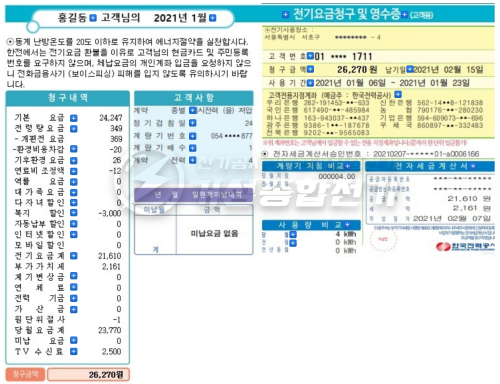Screen dimensions: 500x384
Task: Click the plus icon before 전기요금청구 및 영수증 title
Action: tap(286, 14)
